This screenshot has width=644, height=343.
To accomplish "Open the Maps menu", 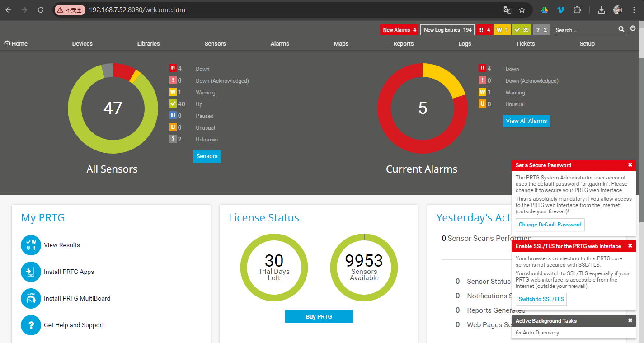I will (341, 43).
